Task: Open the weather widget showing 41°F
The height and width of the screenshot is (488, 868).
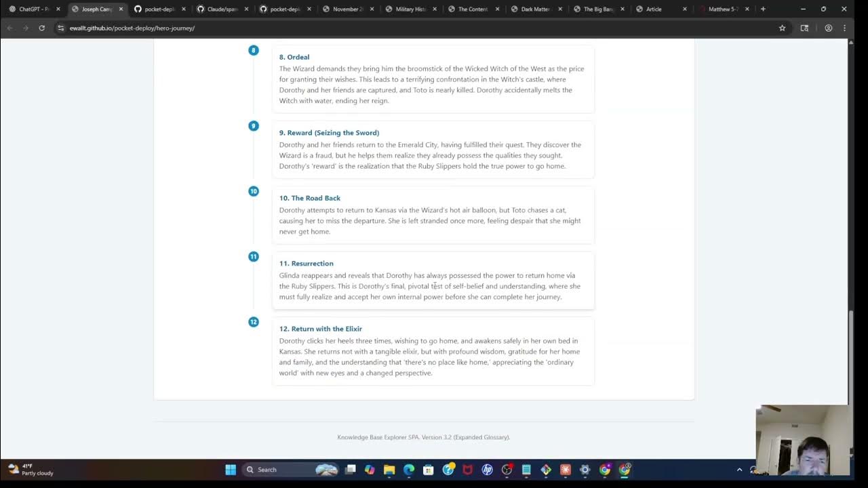Action: [31, 470]
